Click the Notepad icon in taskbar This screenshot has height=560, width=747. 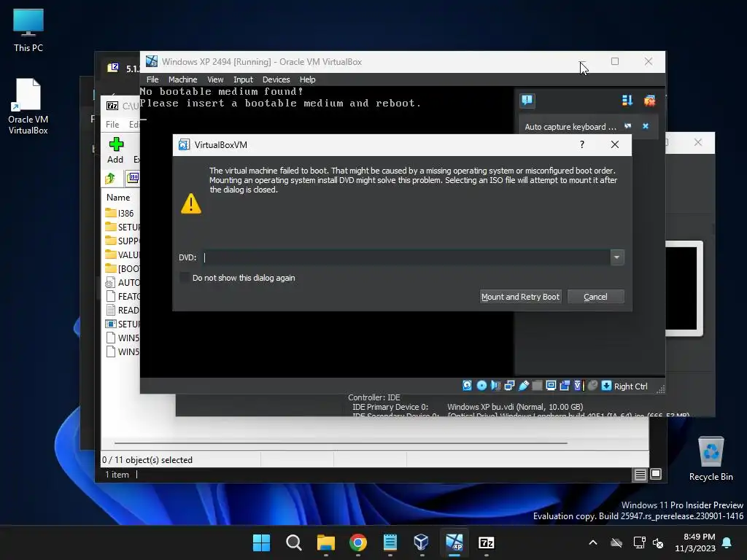pyautogui.click(x=390, y=542)
